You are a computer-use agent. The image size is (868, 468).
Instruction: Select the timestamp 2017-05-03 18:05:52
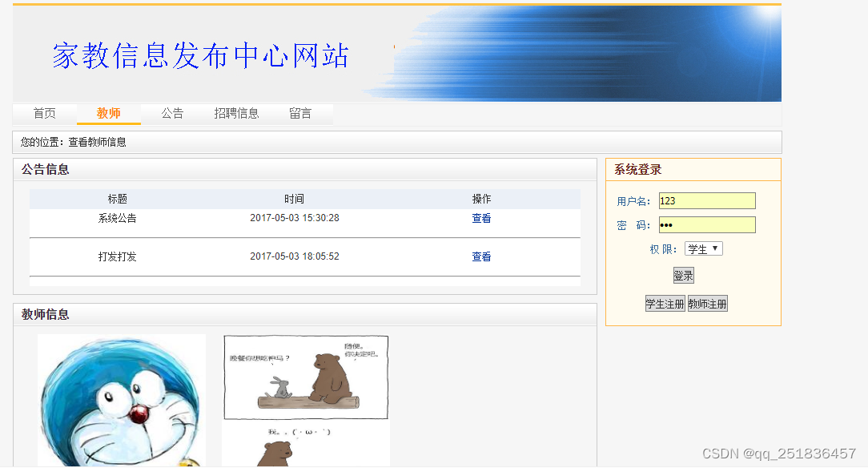coord(295,256)
